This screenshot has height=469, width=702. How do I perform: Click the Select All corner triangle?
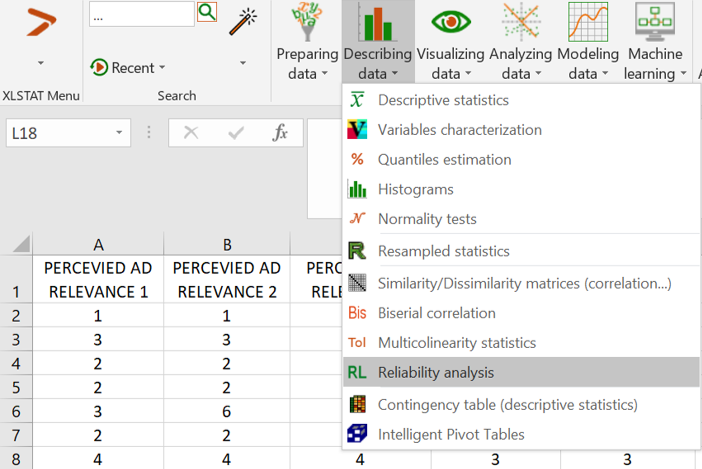(21, 243)
